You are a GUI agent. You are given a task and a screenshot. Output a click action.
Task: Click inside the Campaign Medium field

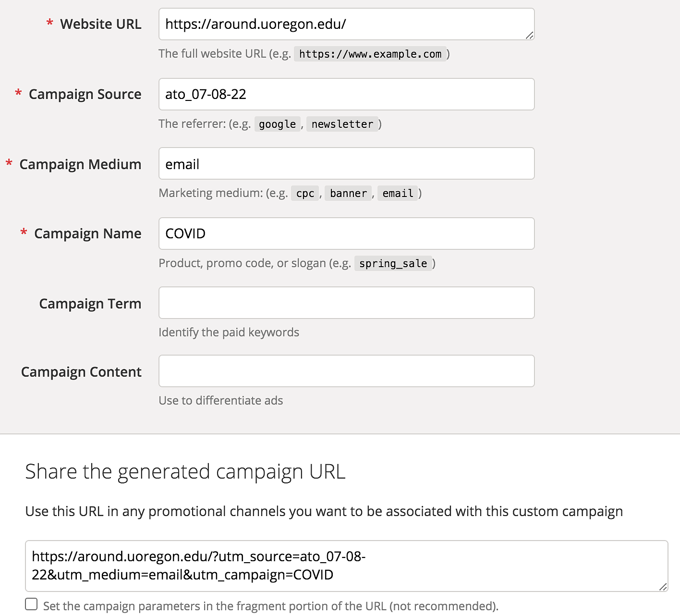[346, 163]
